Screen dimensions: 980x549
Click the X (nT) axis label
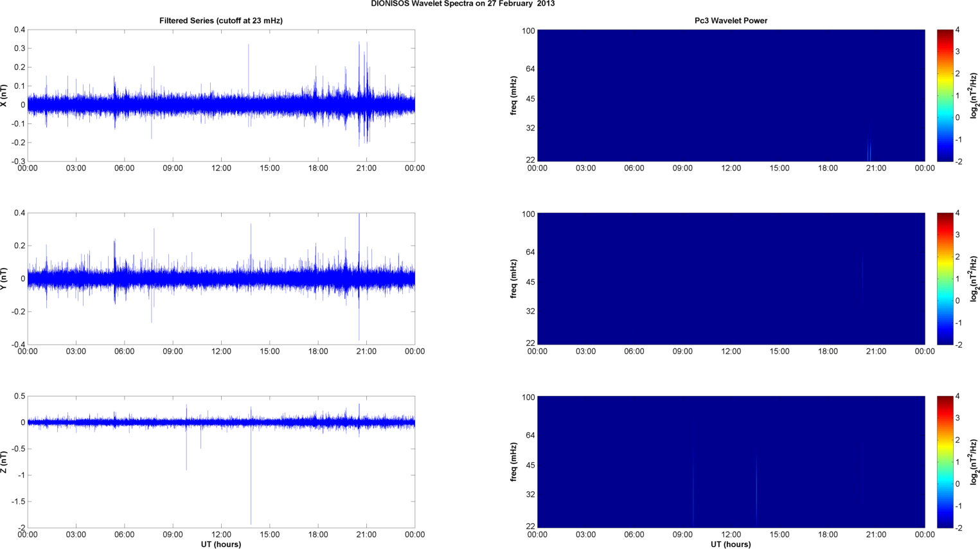pyautogui.click(x=4, y=96)
